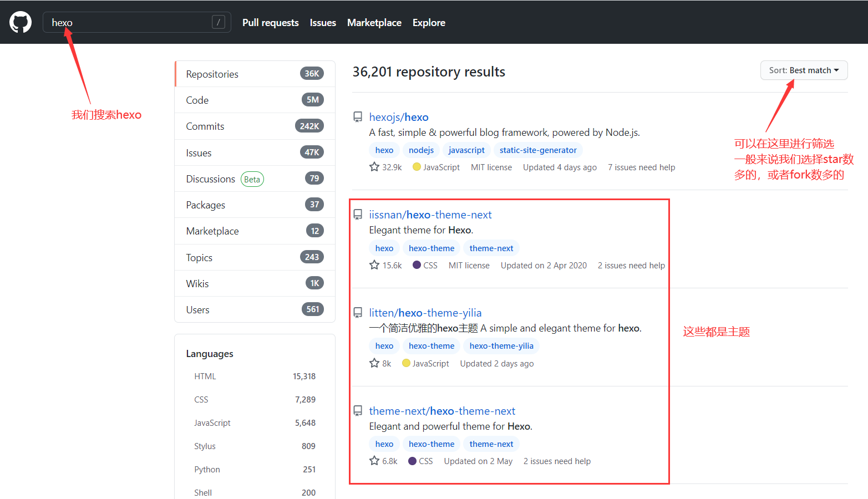
Task: Click the Languages section heading
Action: [210, 354]
